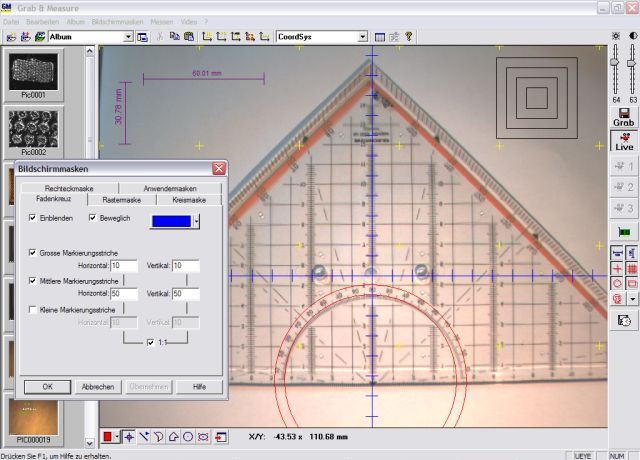The width and height of the screenshot is (640, 460).
Task: Click the brightness slider handle
Action: (x=616, y=60)
